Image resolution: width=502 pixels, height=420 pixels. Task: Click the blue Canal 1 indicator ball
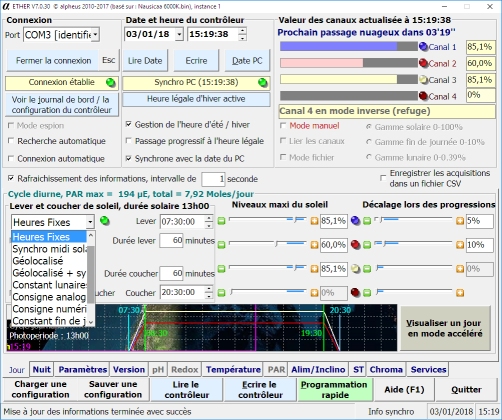(423, 47)
